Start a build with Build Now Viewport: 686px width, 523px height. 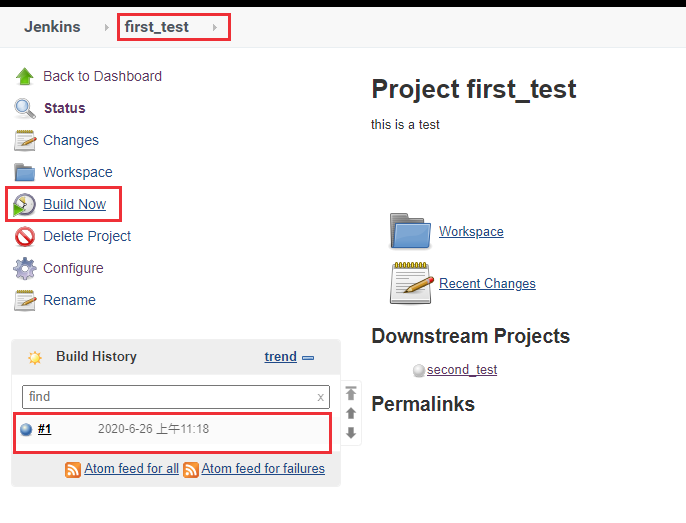(74, 204)
